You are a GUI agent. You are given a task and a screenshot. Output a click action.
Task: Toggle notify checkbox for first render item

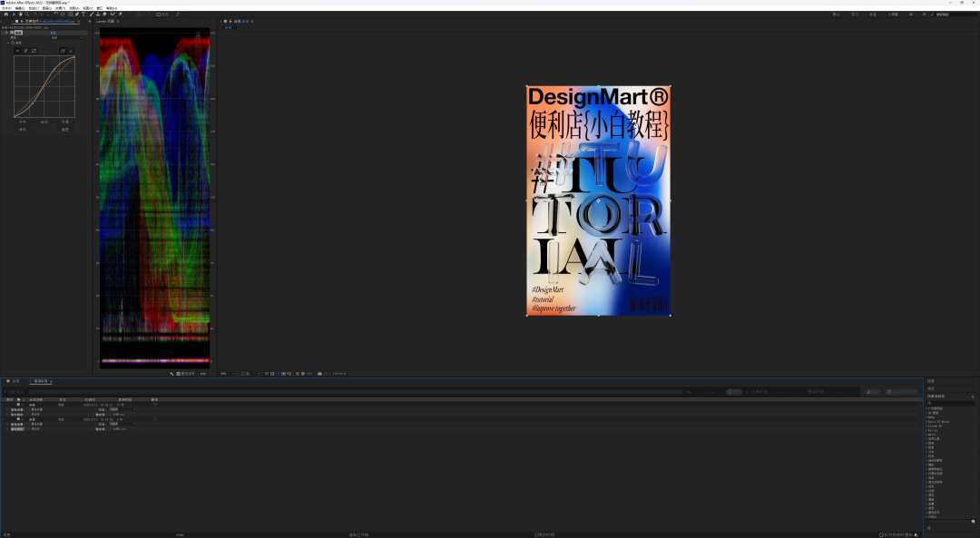click(x=155, y=405)
